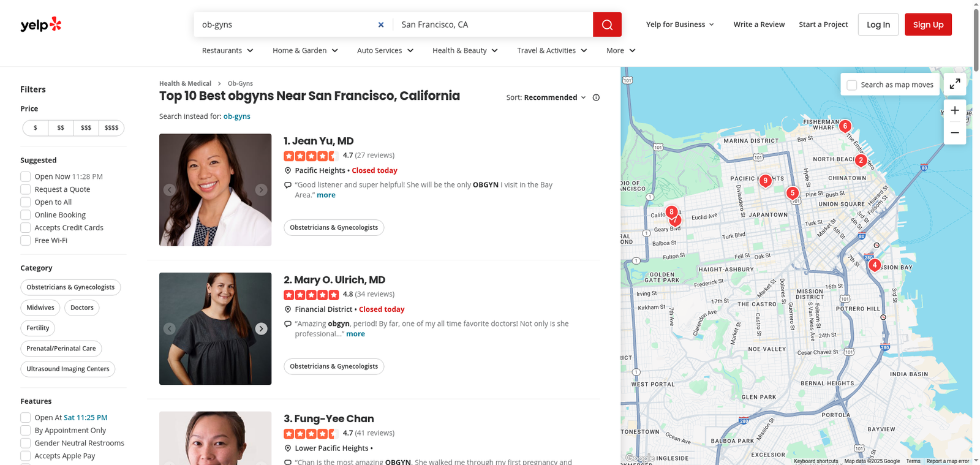Filter by Doctors category
980x465 pixels.
click(82, 308)
